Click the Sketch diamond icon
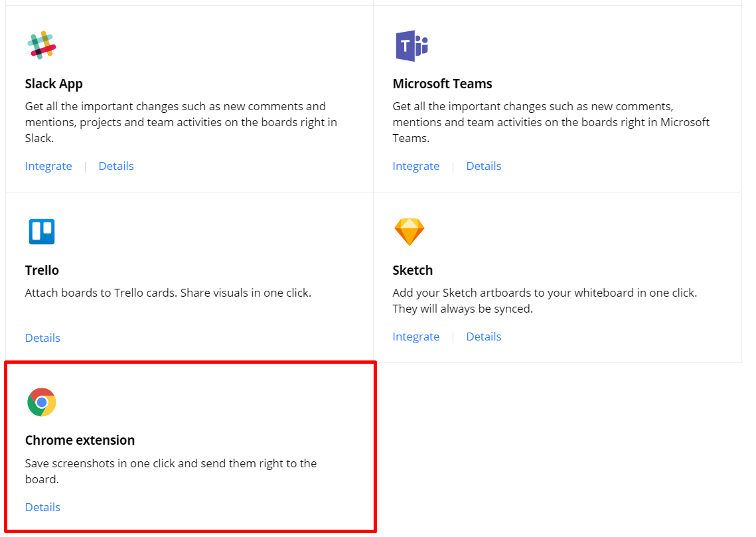Viewport: 756px width, 537px height. coord(410,231)
